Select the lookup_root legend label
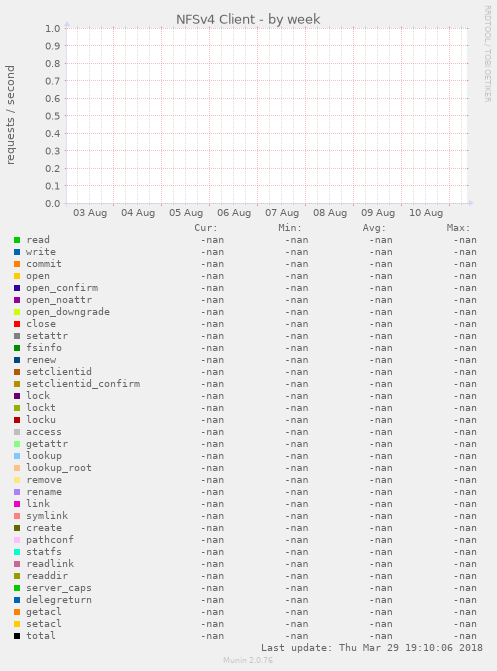The height and width of the screenshot is (671, 497). pos(59,468)
